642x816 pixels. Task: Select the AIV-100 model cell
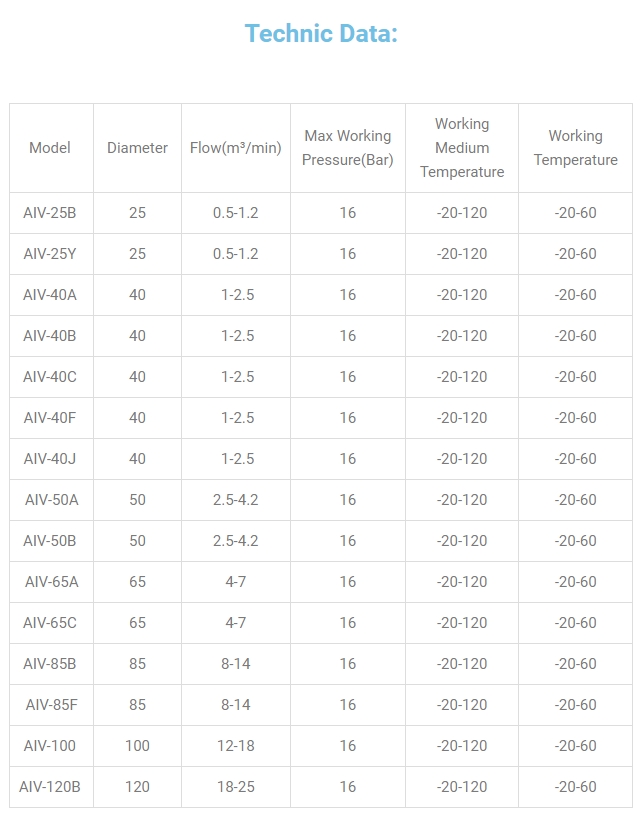tap(50, 746)
